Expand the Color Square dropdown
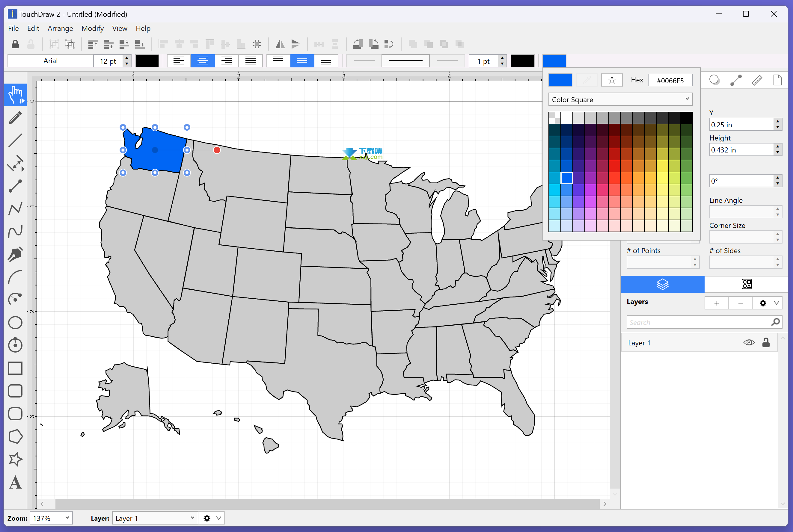 click(687, 99)
